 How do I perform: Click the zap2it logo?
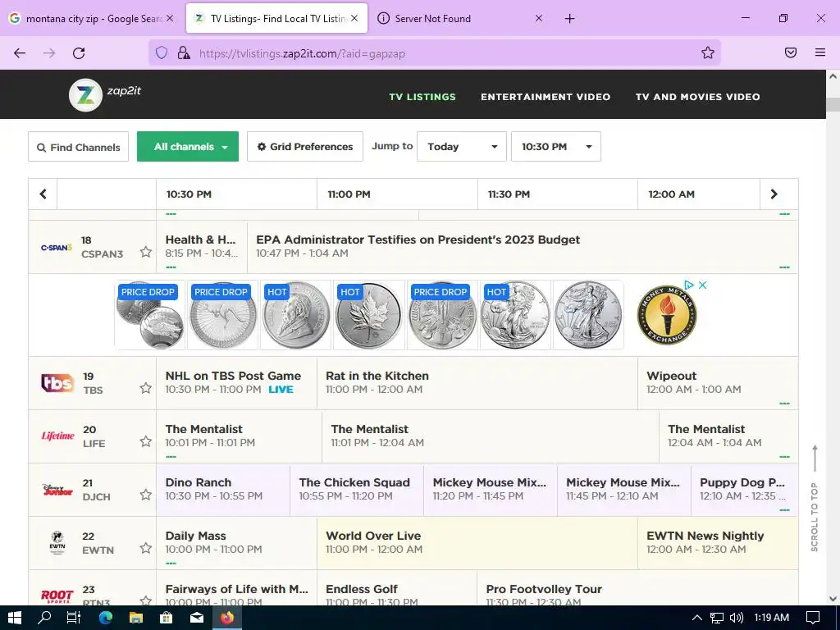pos(105,95)
